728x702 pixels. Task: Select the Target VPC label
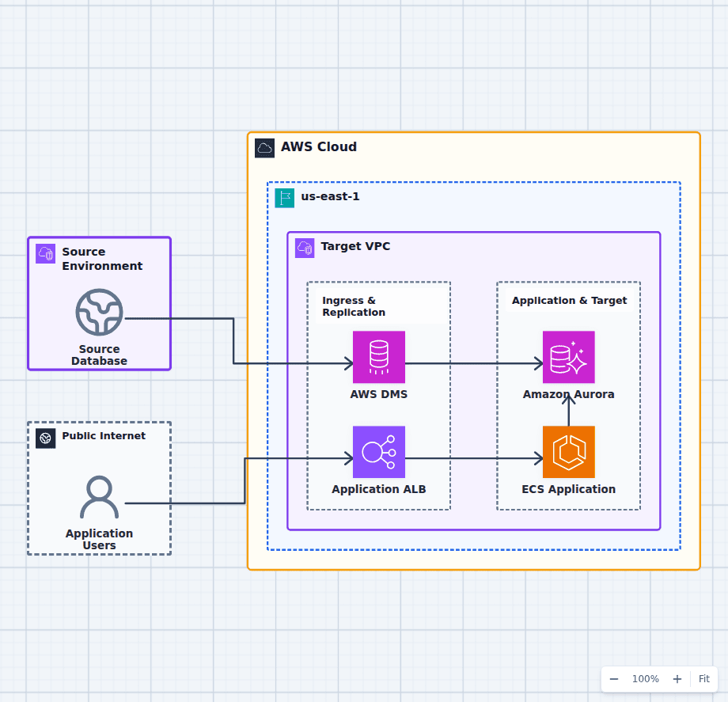tap(355, 246)
